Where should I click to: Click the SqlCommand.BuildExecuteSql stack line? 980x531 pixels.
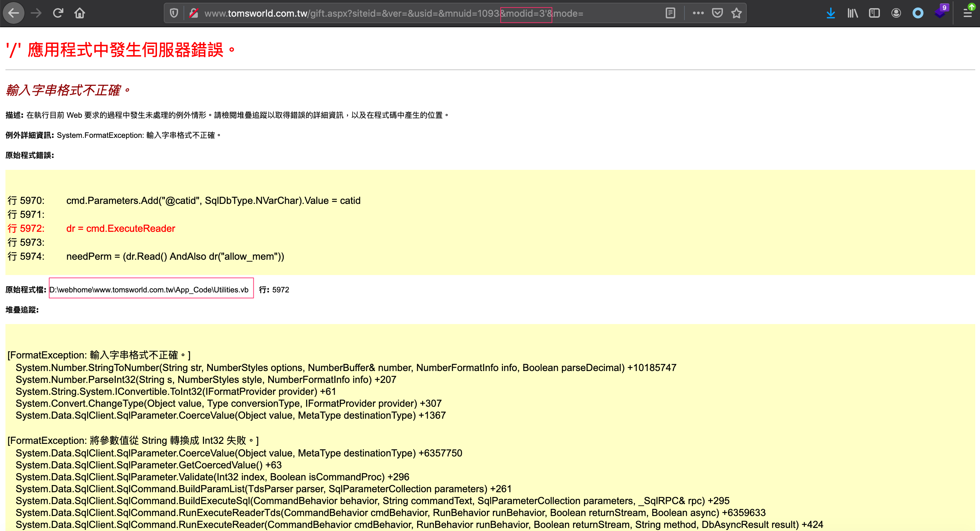[x=373, y=501]
